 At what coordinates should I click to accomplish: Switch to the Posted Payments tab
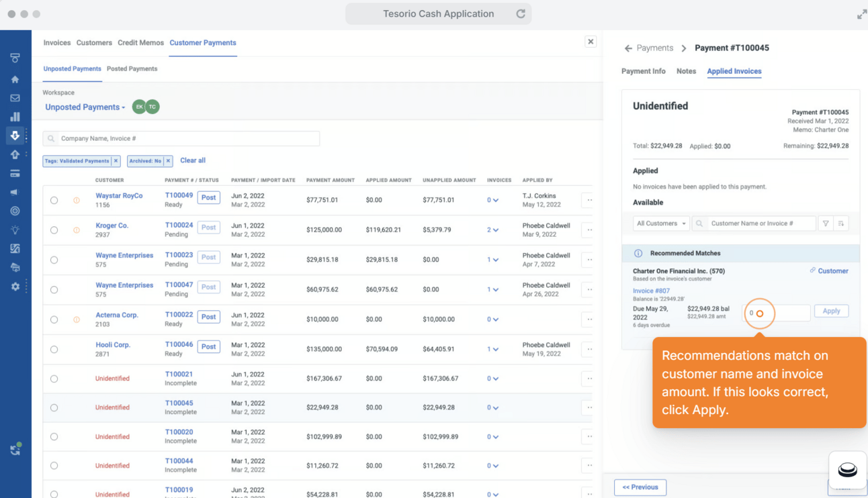point(132,68)
